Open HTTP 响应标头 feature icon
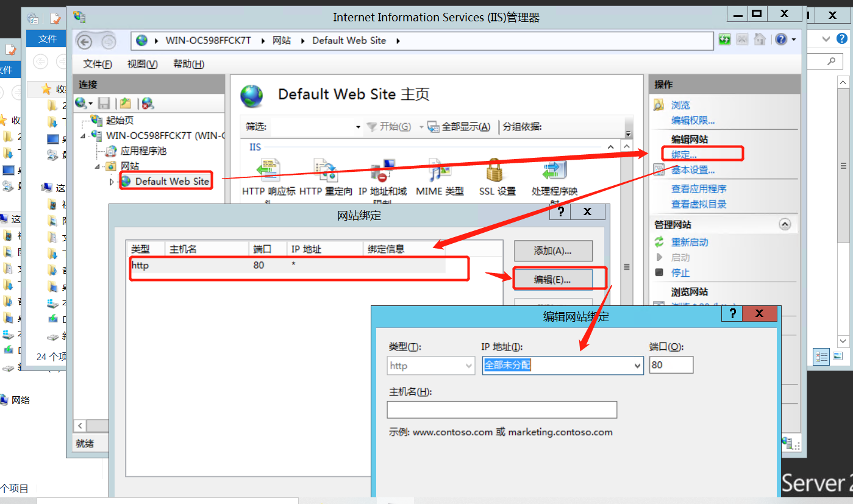 coord(268,171)
